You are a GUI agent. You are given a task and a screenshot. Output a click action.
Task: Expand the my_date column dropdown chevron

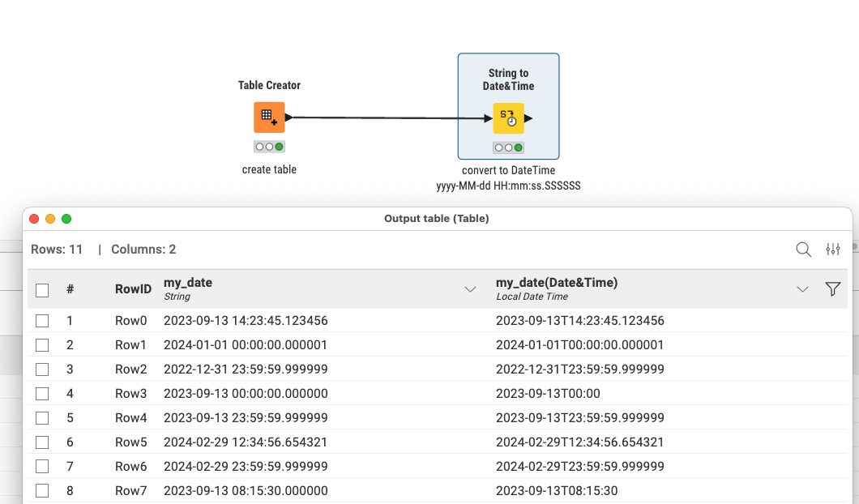coord(470,289)
